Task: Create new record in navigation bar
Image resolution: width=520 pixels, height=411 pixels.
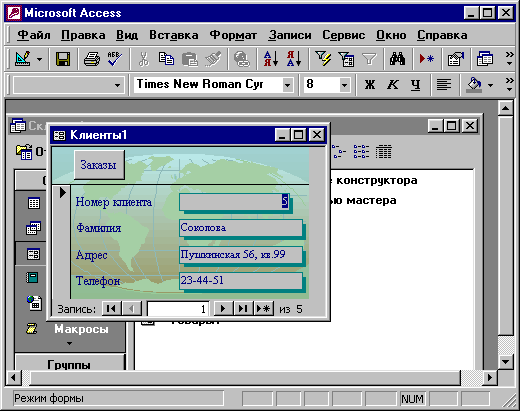Action: point(264,309)
